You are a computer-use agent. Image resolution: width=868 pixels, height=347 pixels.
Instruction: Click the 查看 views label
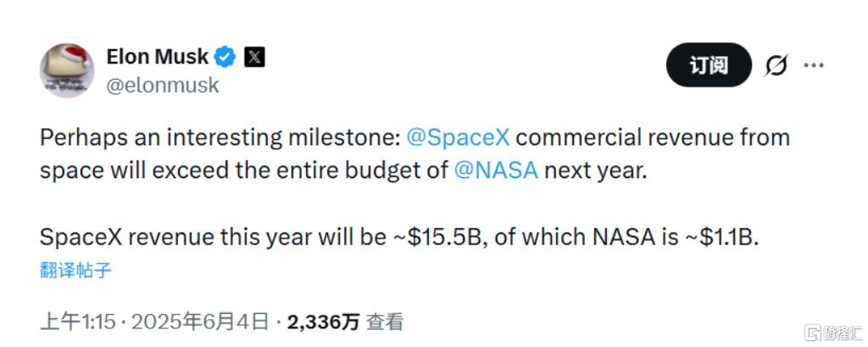coord(386,322)
